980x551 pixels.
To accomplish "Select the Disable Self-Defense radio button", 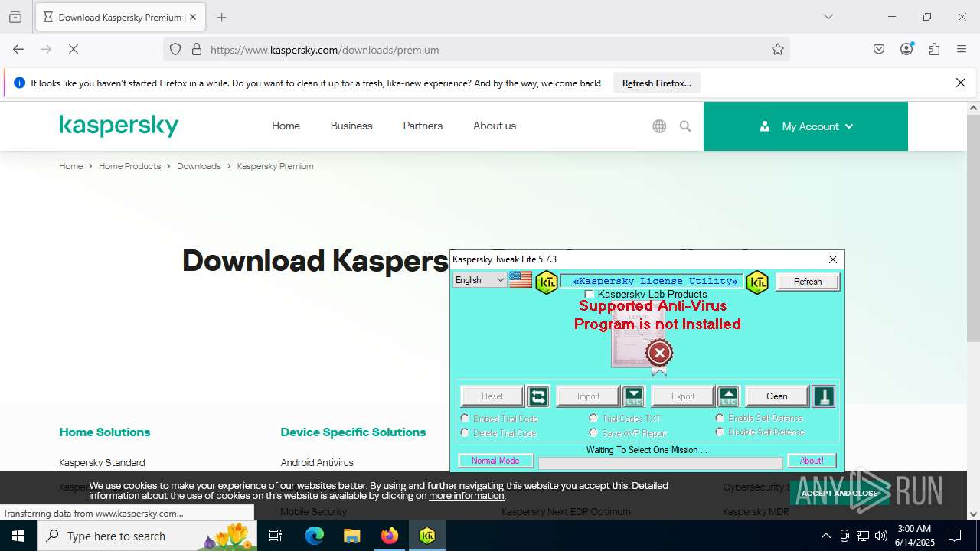I will click(x=720, y=432).
